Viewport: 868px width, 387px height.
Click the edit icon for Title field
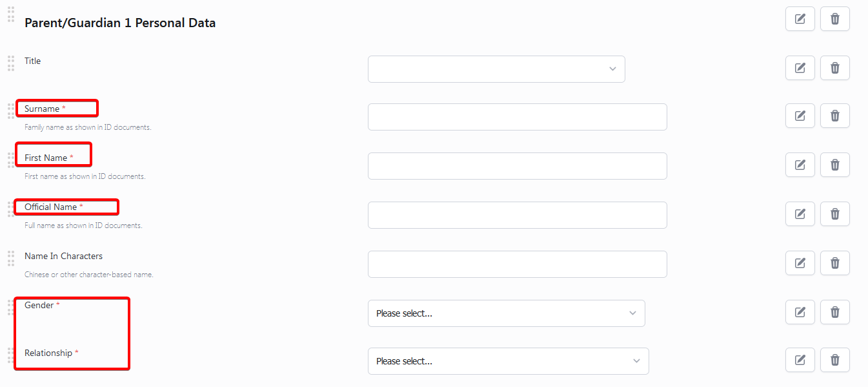800,68
